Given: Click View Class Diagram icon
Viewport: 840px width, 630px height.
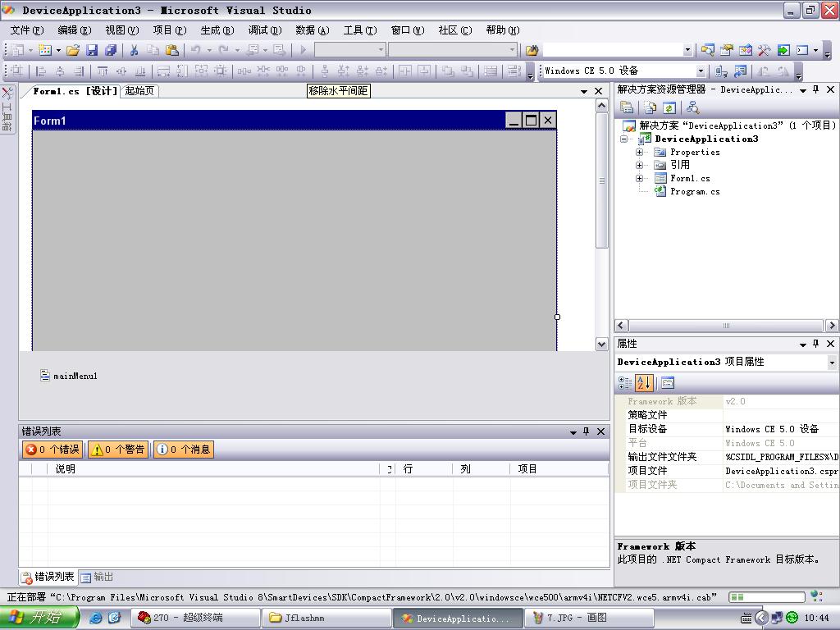Looking at the screenshot, I should click(692, 107).
